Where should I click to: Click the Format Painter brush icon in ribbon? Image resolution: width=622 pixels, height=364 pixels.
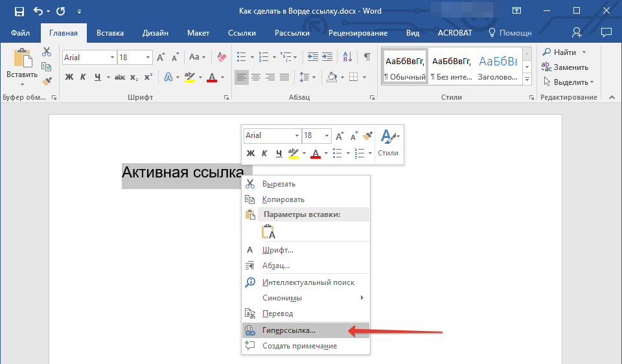[x=47, y=82]
